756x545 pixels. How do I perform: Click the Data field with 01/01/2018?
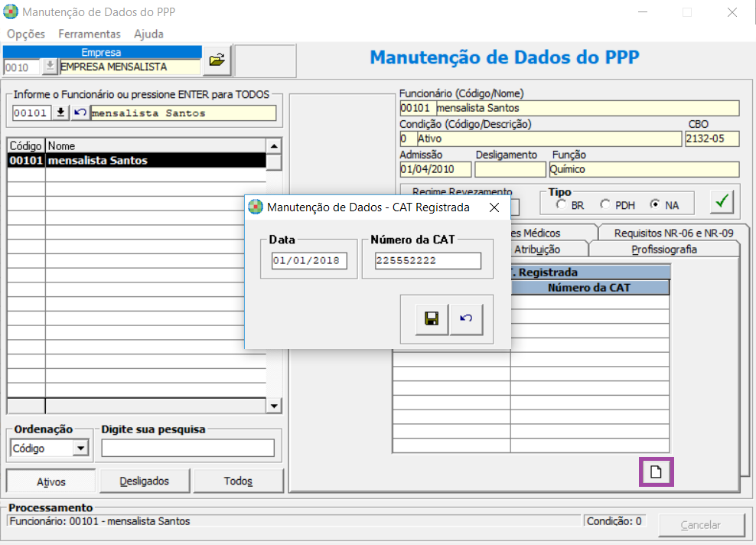click(x=309, y=261)
